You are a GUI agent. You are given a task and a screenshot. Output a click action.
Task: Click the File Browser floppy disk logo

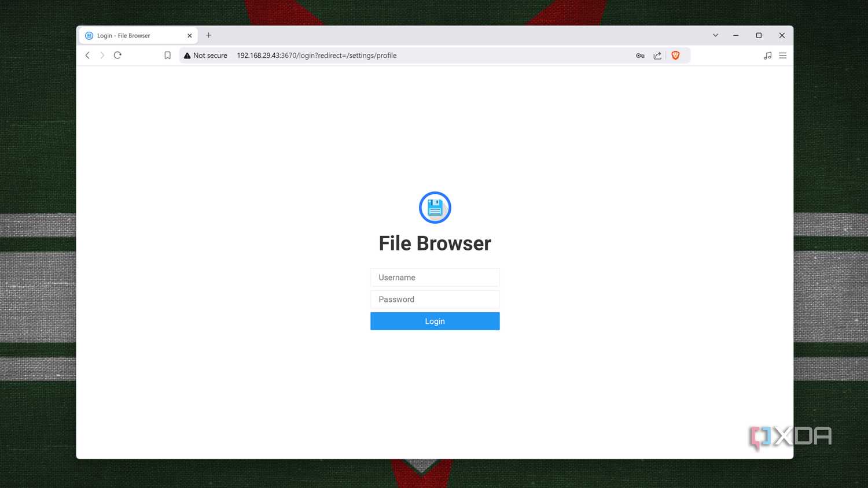(435, 208)
